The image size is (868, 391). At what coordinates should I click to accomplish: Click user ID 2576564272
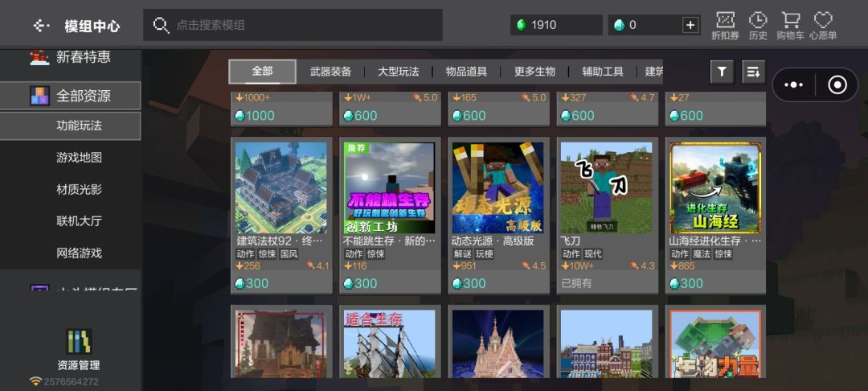point(71,381)
